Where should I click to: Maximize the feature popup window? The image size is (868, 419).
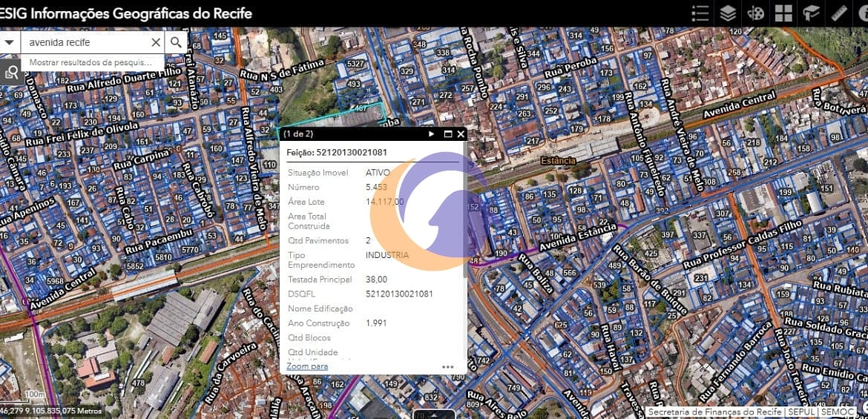coord(447,134)
